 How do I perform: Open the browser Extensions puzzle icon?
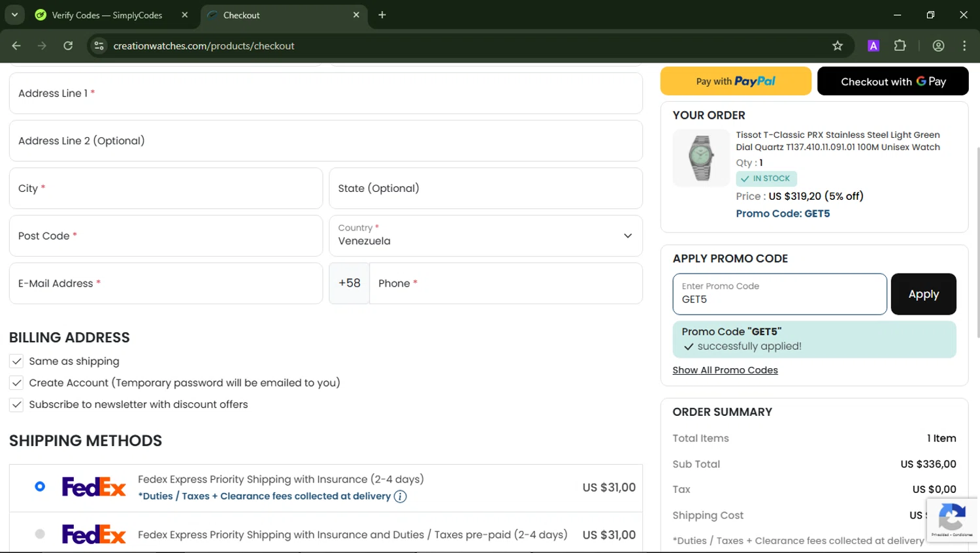point(900,46)
